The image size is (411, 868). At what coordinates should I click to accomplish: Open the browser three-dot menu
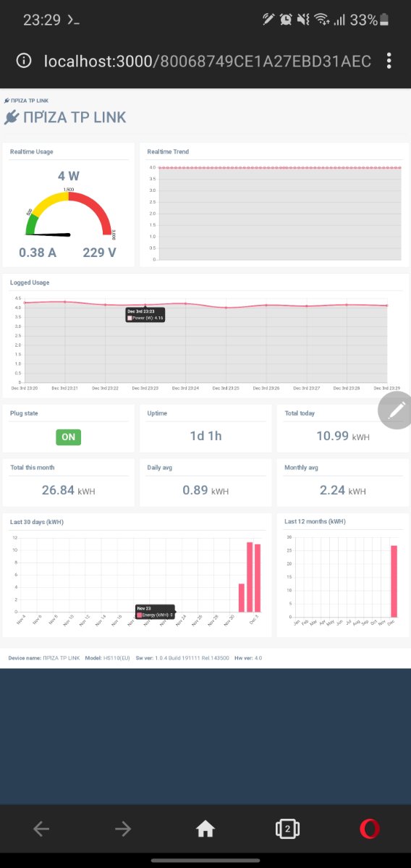389,61
